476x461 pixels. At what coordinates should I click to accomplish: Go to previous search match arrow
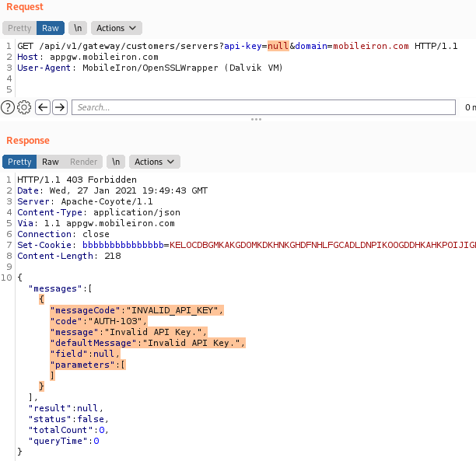(x=43, y=107)
